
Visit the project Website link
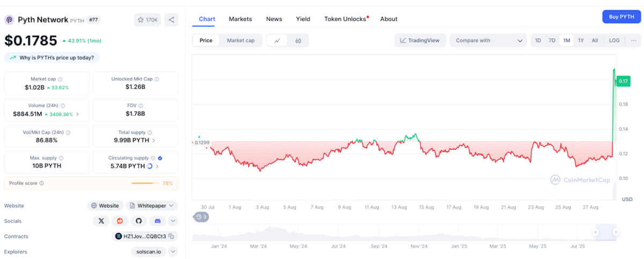[105, 205]
